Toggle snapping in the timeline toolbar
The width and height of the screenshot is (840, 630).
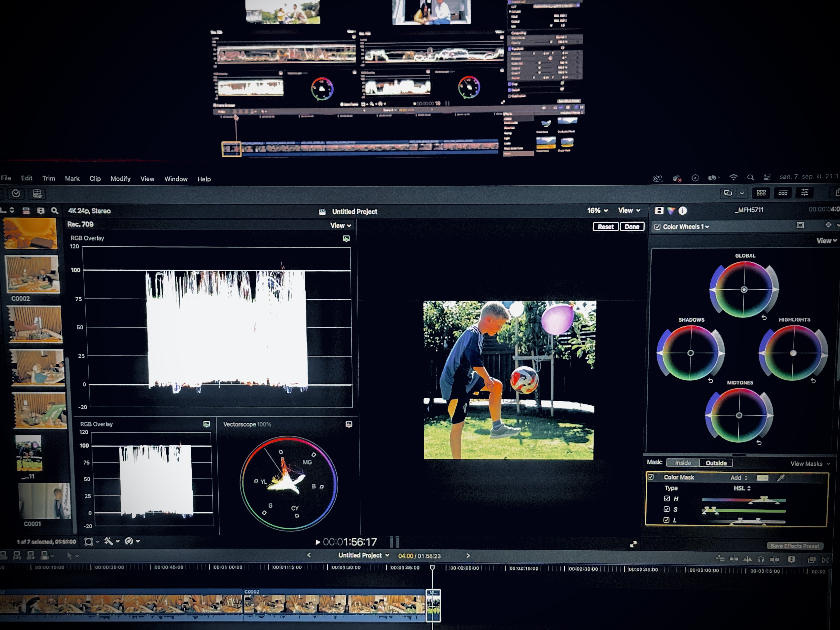click(x=775, y=560)
